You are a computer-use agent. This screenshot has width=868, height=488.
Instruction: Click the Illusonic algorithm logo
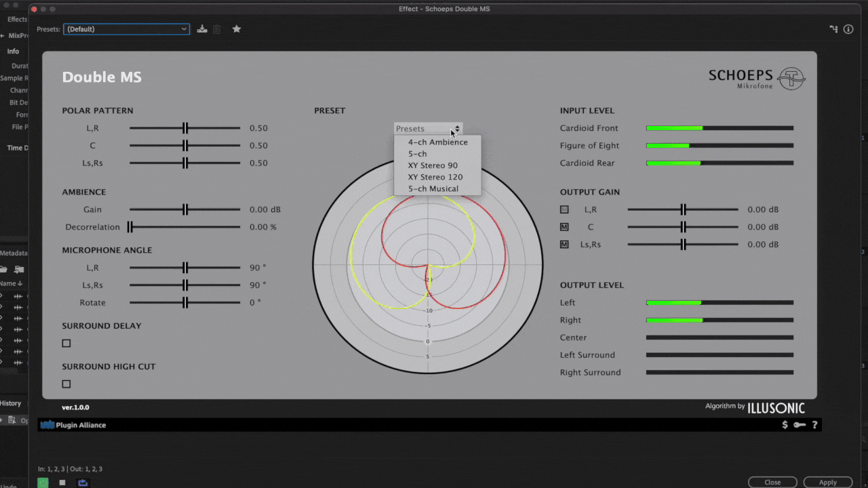776,407
